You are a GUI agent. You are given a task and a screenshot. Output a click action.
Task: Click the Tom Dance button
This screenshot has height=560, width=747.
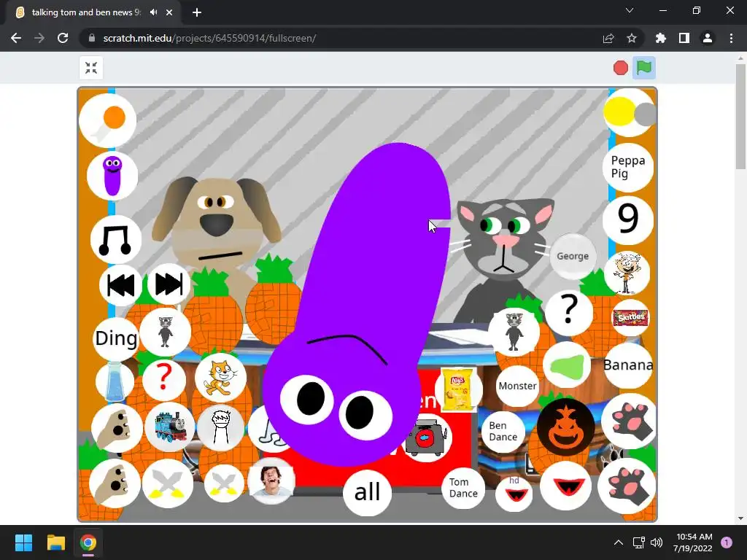(x=463, y=488)
